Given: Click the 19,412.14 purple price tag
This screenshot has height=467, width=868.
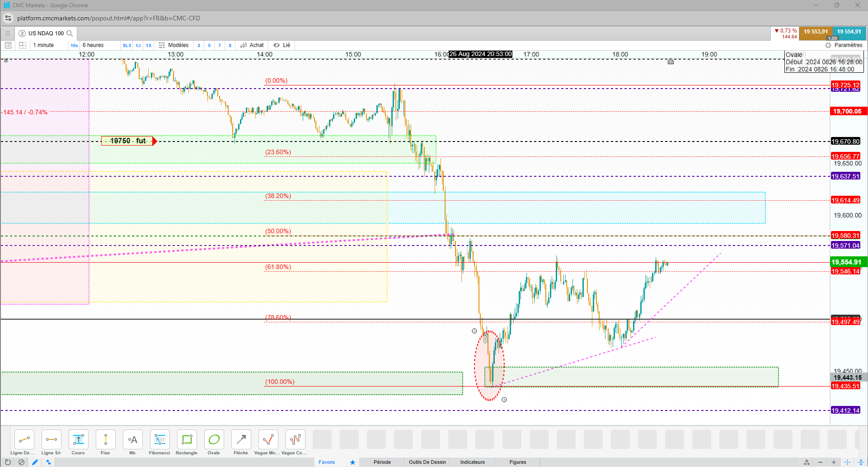Looking at the screenshot, I should pyautogui.click(x=845, y=410).
